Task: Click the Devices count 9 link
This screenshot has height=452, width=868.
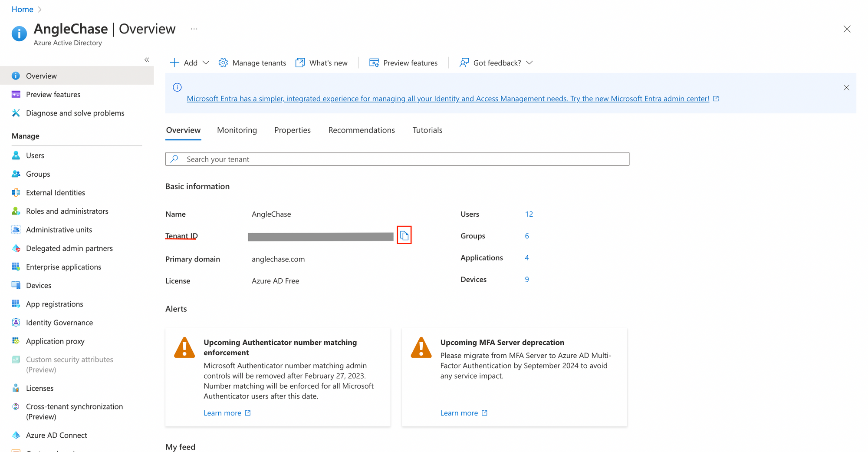Action: tap(527, 279)
